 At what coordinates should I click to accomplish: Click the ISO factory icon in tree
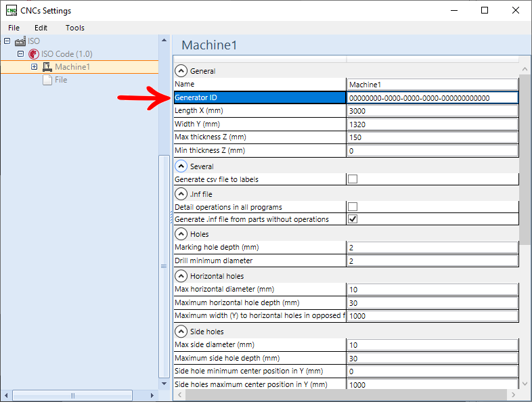(20, 41)
